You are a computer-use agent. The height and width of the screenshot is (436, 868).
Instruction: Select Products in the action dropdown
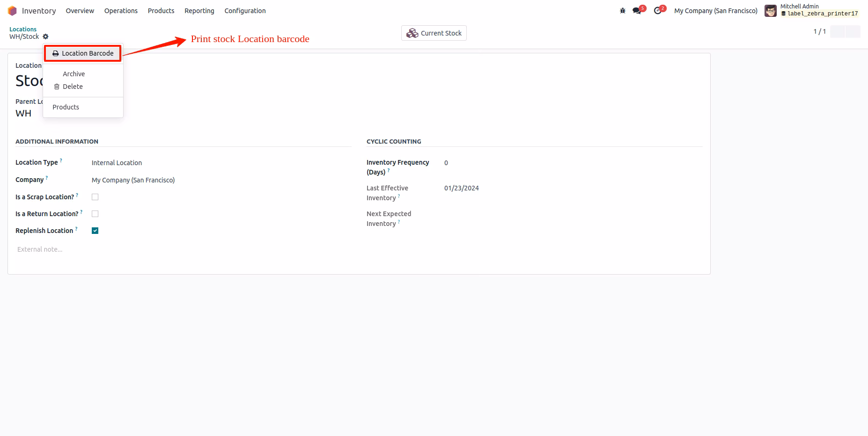[x=66, y=107]
